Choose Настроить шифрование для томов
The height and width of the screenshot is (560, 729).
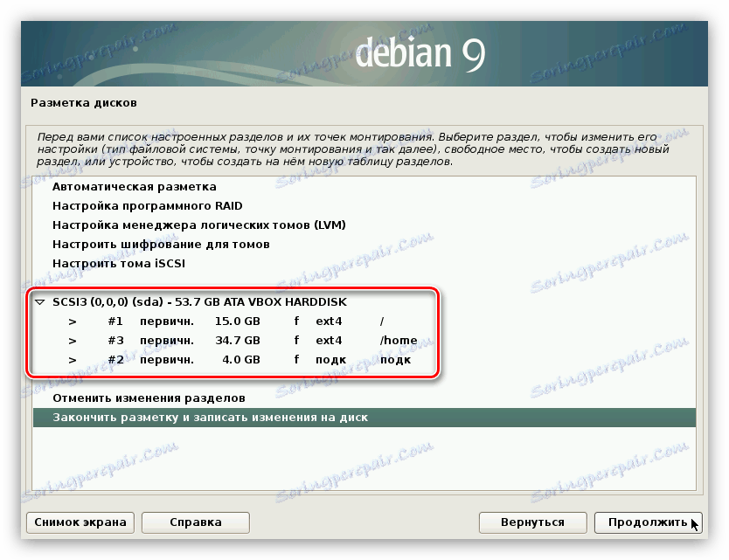point(161,245)
